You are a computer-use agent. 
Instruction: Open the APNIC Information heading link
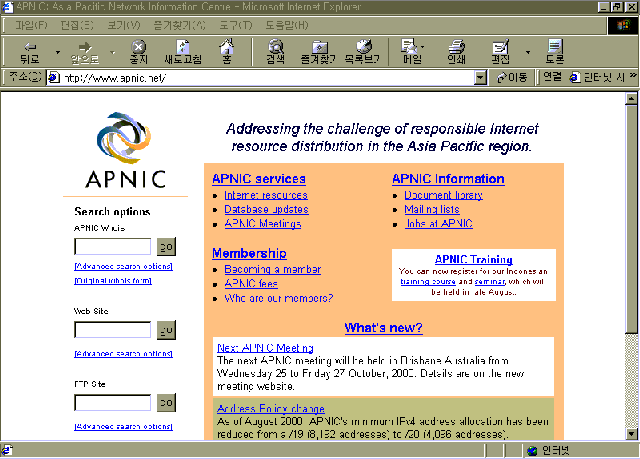click(448, 179)
